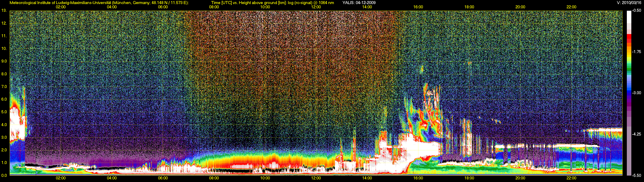This screenshot has width=644, height=182.
Task: Click the 18:00 label on the bottom time axis
Action: pos(469,178)
